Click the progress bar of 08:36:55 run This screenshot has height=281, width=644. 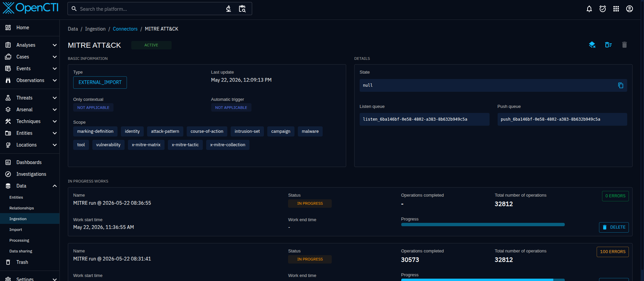click(x=483, y=225)
